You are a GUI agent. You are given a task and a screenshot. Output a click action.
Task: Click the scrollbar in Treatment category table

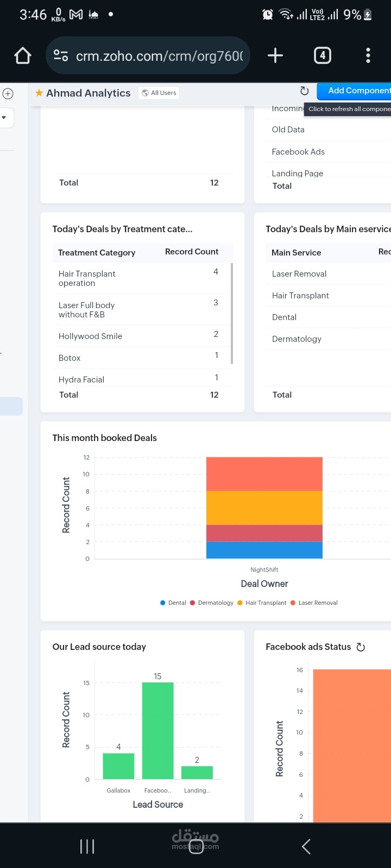[x=232, y=313]
